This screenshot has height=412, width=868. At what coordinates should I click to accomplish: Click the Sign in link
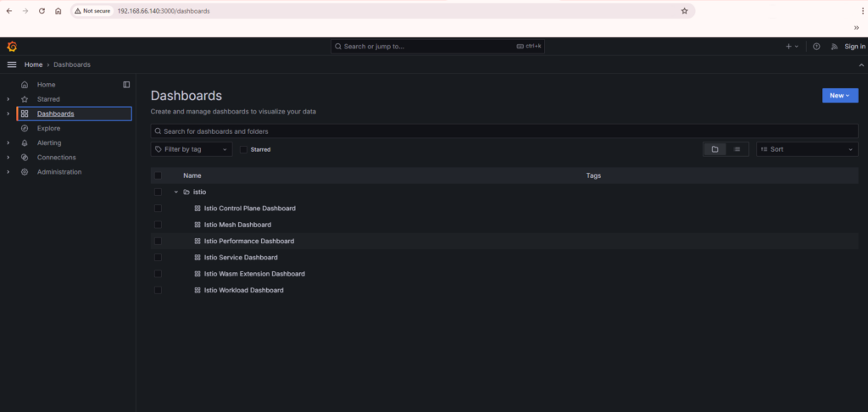pyautogui.click(x=854, y=47)
